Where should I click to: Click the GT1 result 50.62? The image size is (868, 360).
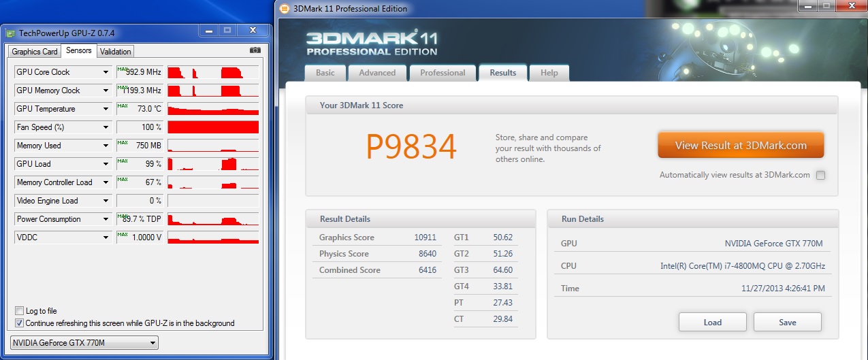(502, 238)
